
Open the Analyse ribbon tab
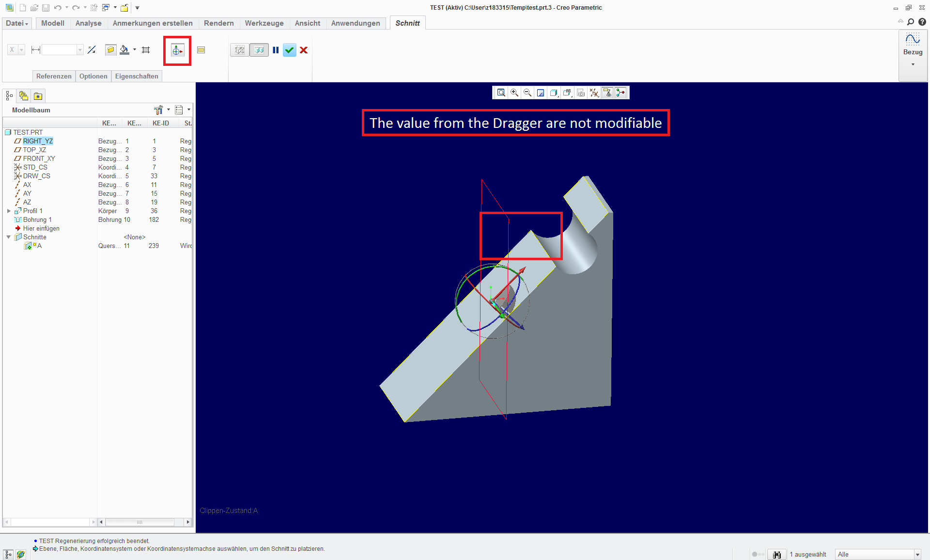[88, 23]
